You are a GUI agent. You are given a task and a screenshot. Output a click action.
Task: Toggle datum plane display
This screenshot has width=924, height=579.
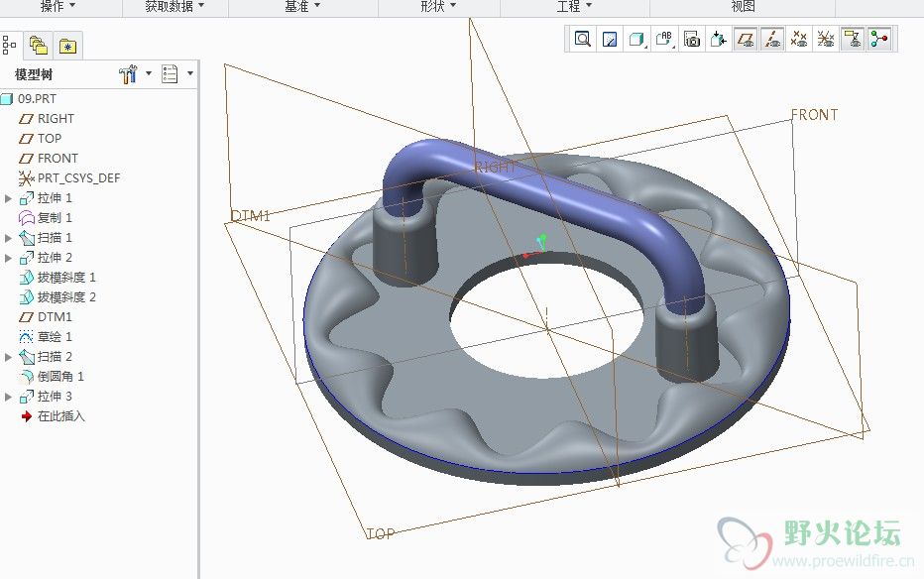(746, 40)
